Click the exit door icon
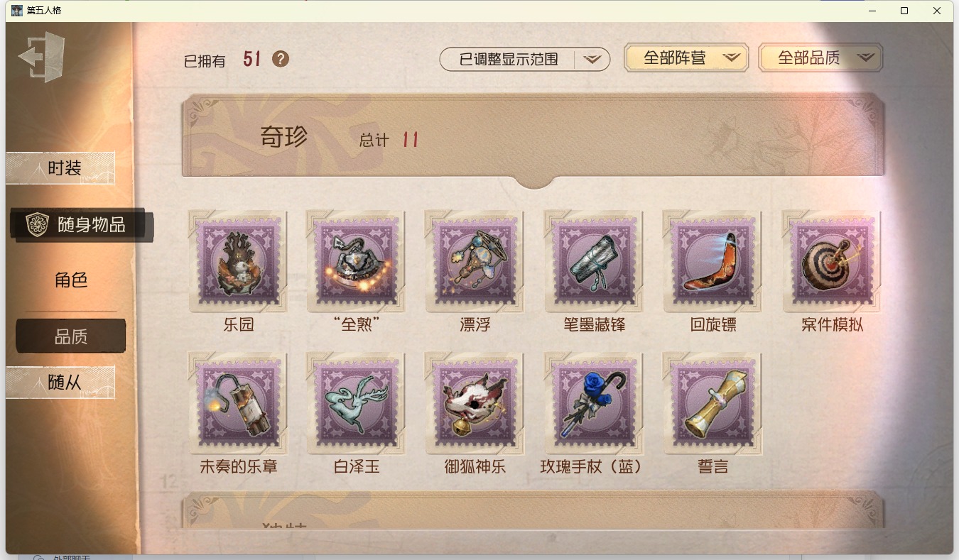 42,57
